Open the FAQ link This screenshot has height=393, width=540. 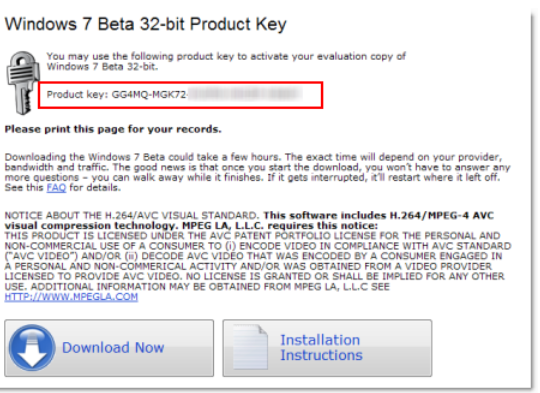tap(56, 188)
